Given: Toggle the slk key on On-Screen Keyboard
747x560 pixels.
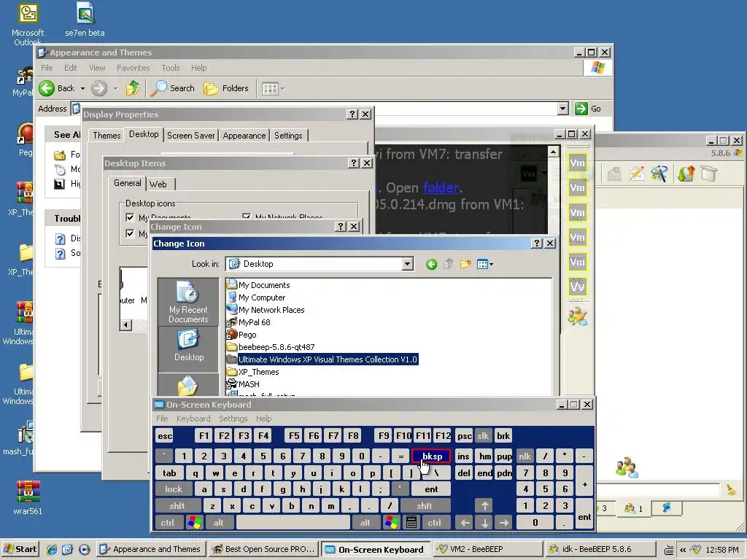Looking at the screenshot, I should click(x=483, y=436).
